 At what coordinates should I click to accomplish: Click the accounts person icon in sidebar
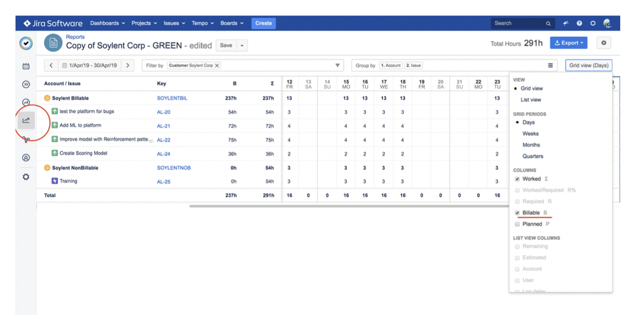26,157
